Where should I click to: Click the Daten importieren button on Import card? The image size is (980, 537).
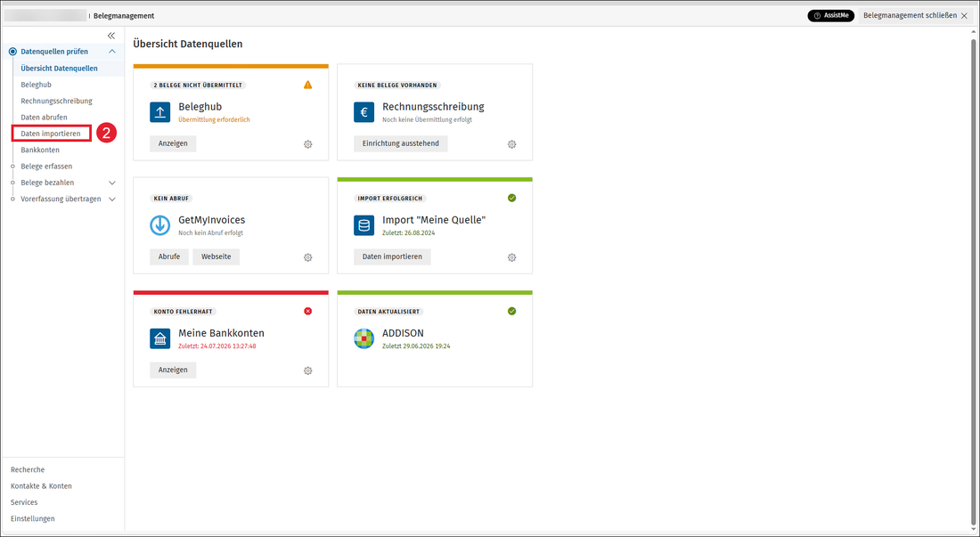(393, 256)
